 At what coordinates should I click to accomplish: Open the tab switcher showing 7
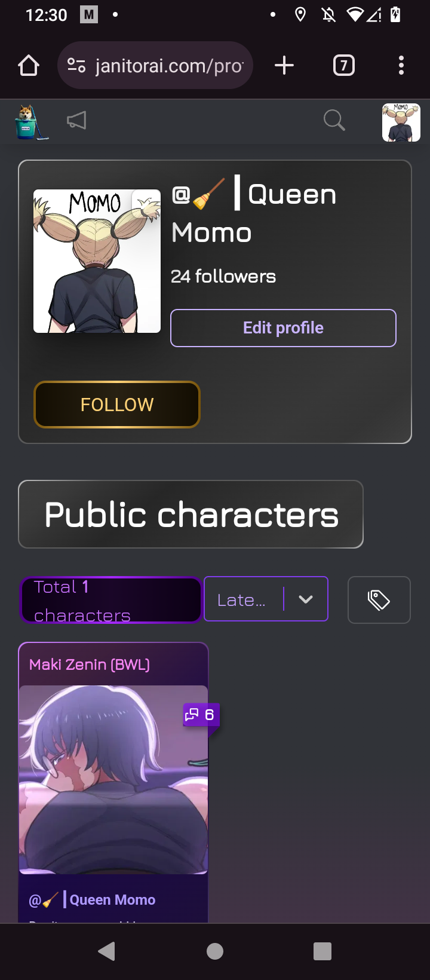click(x=343, y=66)
